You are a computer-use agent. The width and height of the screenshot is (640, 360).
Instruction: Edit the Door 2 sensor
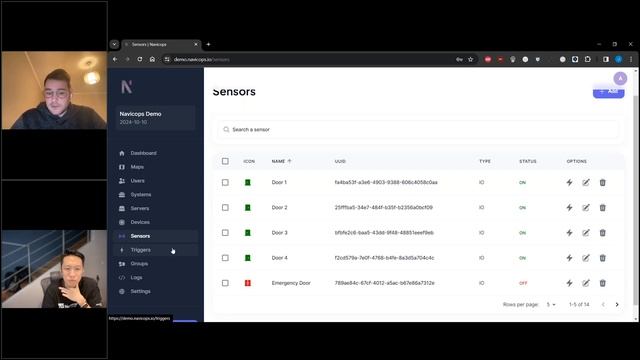point(586,208)
